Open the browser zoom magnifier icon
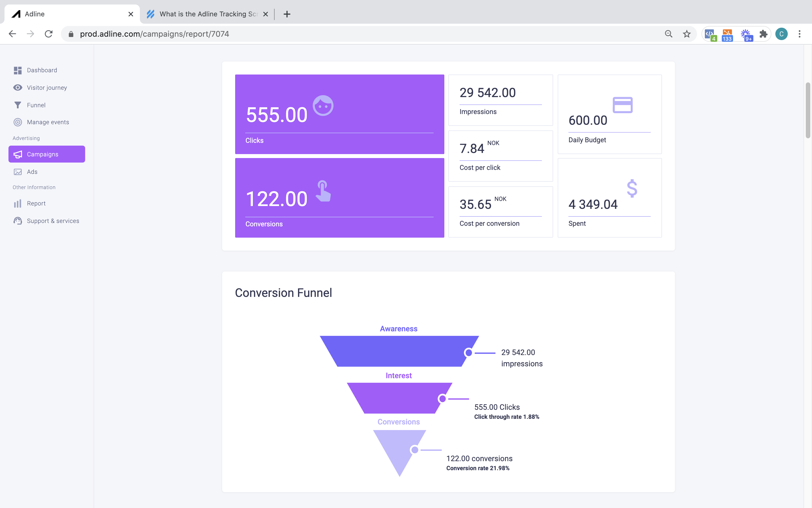The width and height of the screenshot is (812, 508). click(x=669, y=34)
